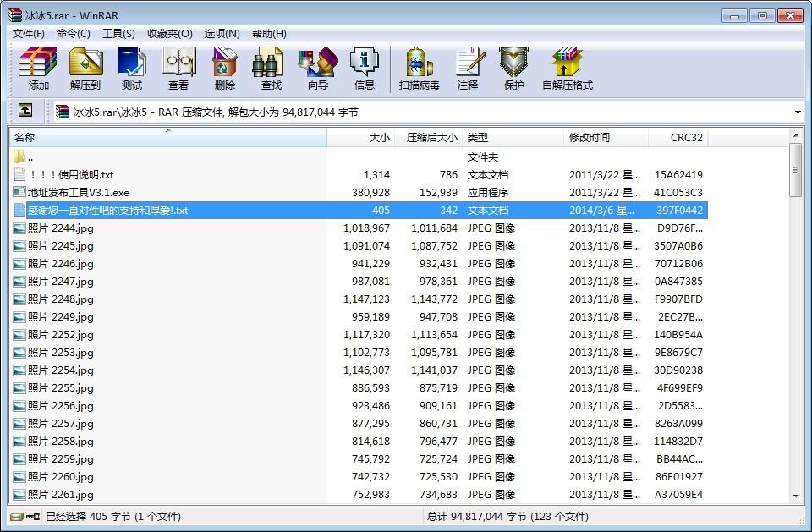Click status text 总计 94,817,044 字节

point(476,517)
